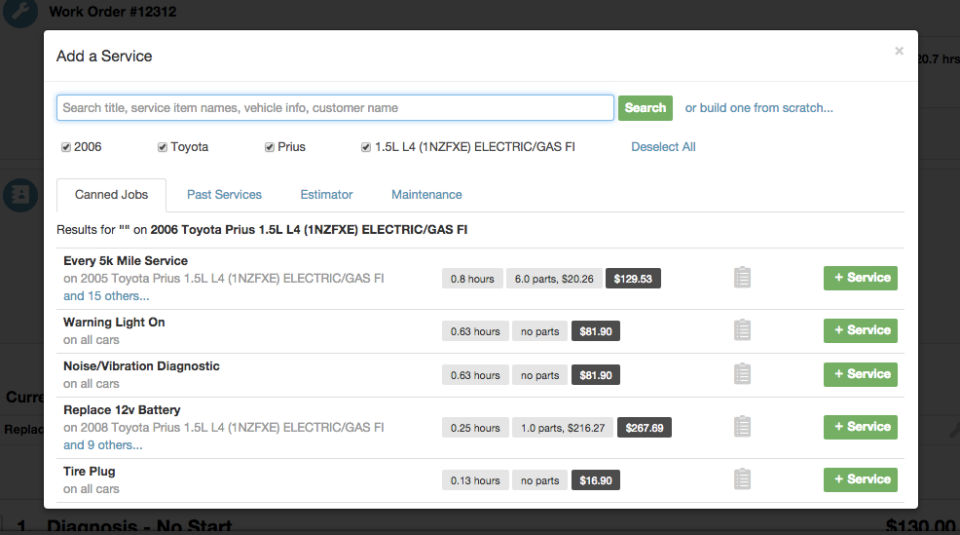
Task: Click the 0.8 hours badge
Action: 473,279
